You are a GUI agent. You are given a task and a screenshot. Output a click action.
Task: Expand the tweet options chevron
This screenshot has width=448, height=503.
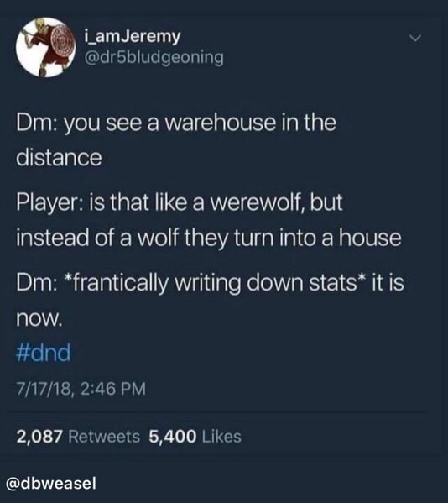click(x=415, y=39)
